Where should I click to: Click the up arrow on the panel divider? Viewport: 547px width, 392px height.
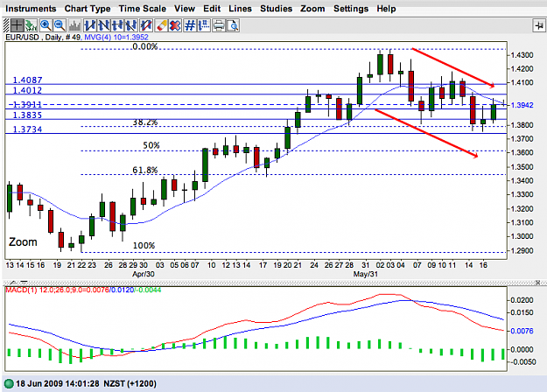12,282
